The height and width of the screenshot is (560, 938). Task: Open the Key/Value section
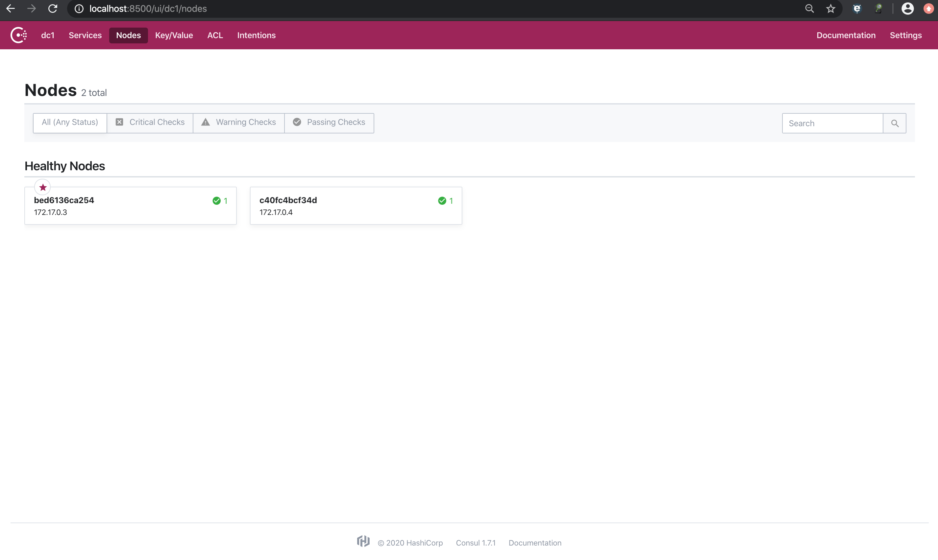174,35
